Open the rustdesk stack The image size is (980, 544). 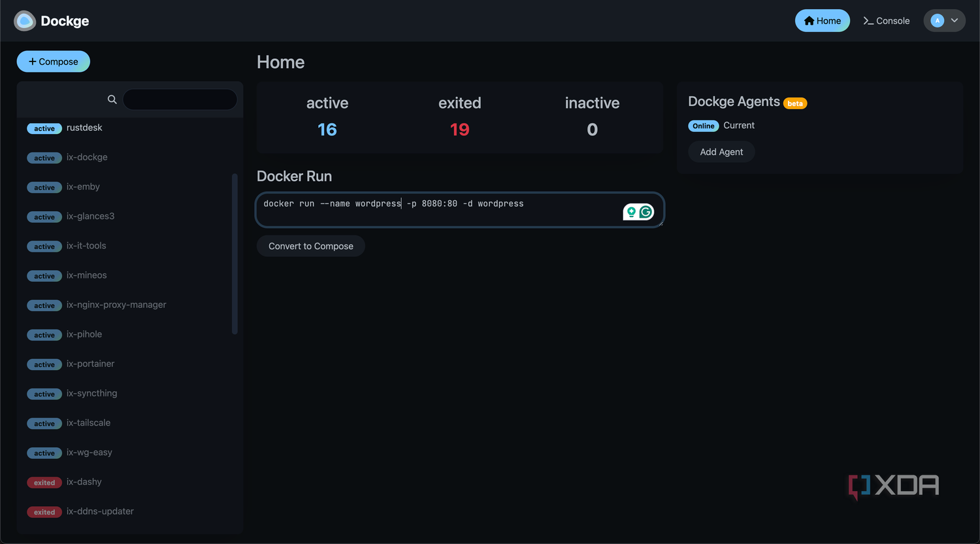click(129, 127)
